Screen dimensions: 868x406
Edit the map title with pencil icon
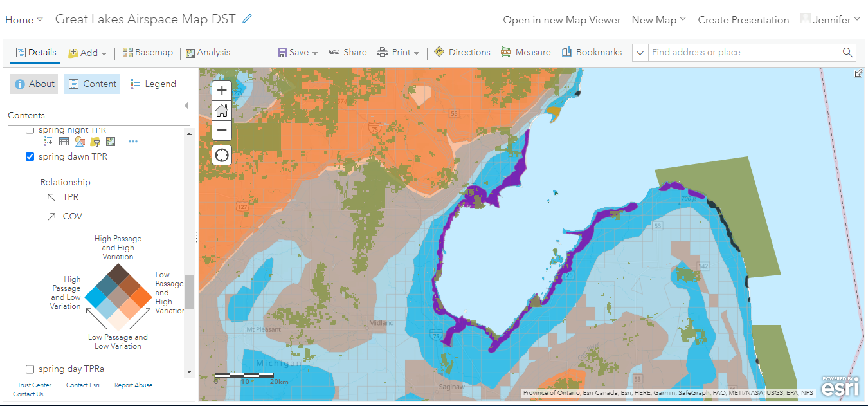tap(247, 19)
